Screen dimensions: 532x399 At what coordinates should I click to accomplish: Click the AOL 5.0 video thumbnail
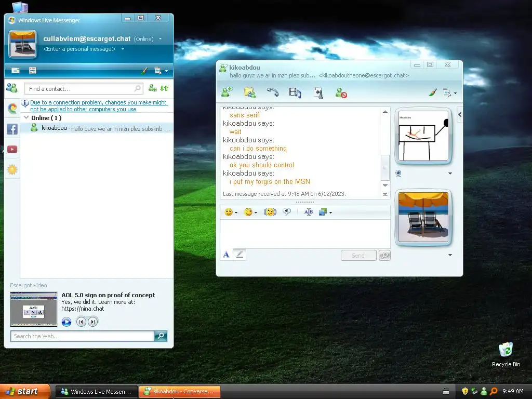[x=34, y=309]
